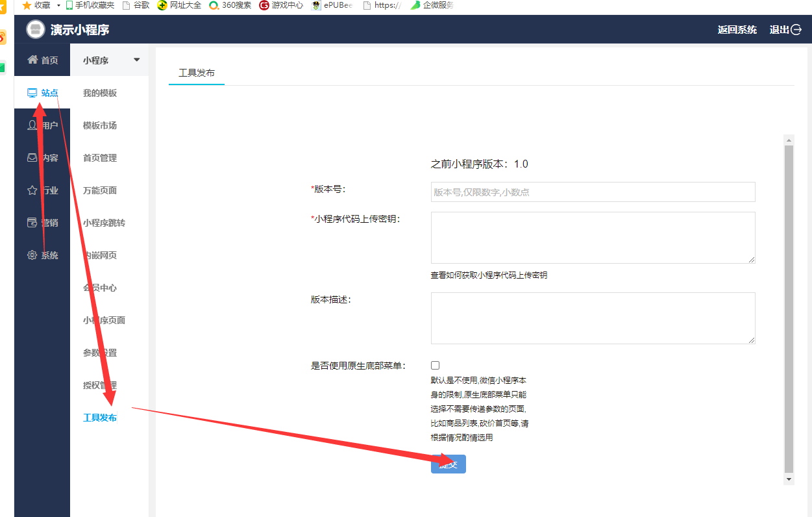Click the blue 提交 submit button

click(x=448, y=464)
